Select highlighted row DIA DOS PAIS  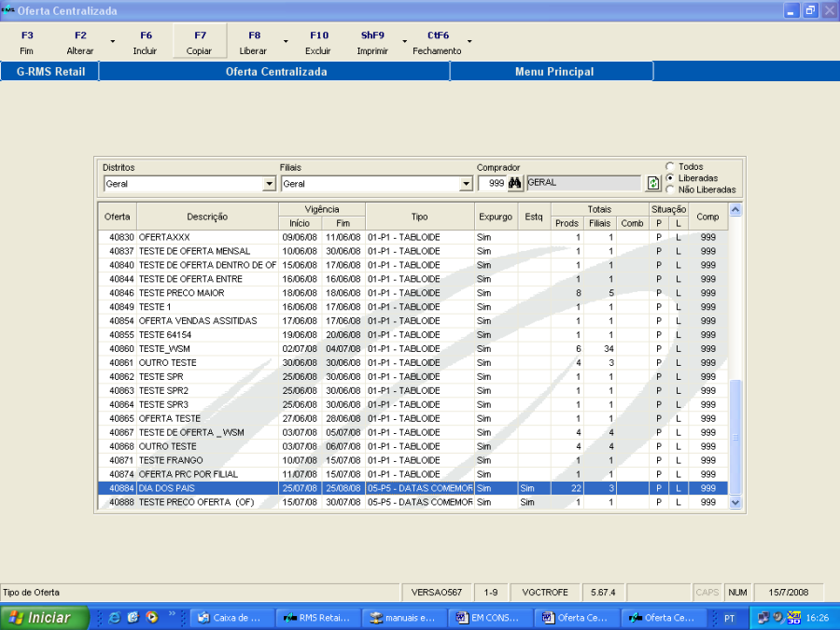(413, 488)
